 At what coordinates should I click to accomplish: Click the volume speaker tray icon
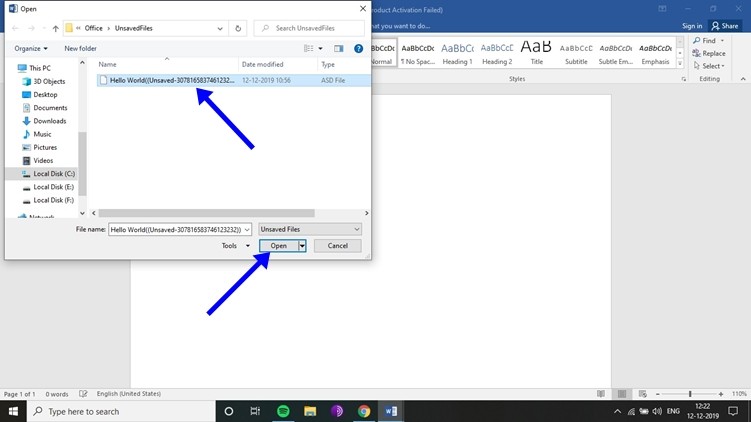pyautogui.click(x=657, y=411)
